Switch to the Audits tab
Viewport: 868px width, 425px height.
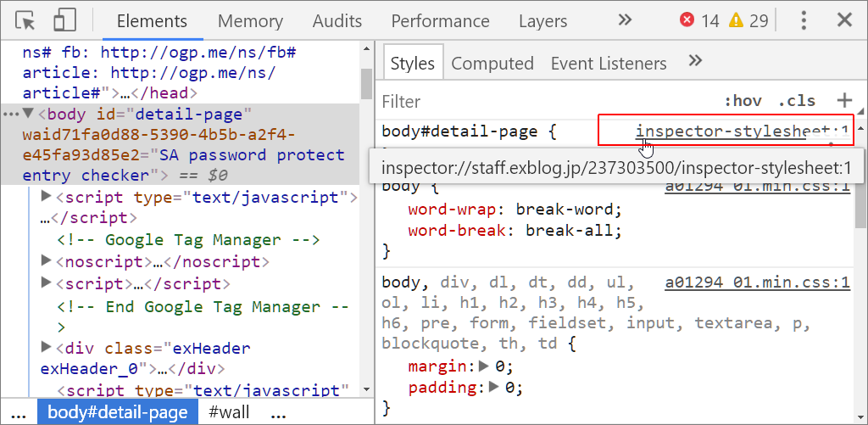coord(337,21)
